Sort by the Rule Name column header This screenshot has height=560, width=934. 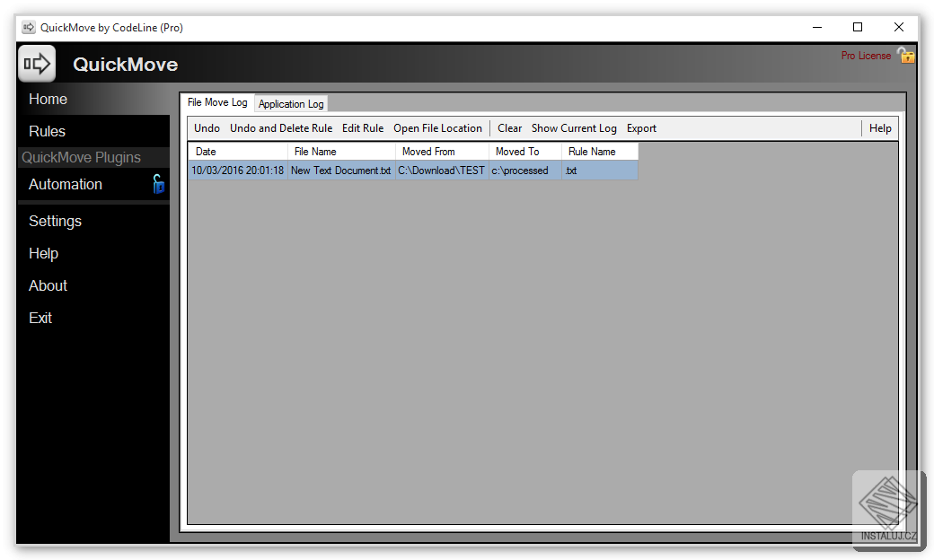[600, 152]
